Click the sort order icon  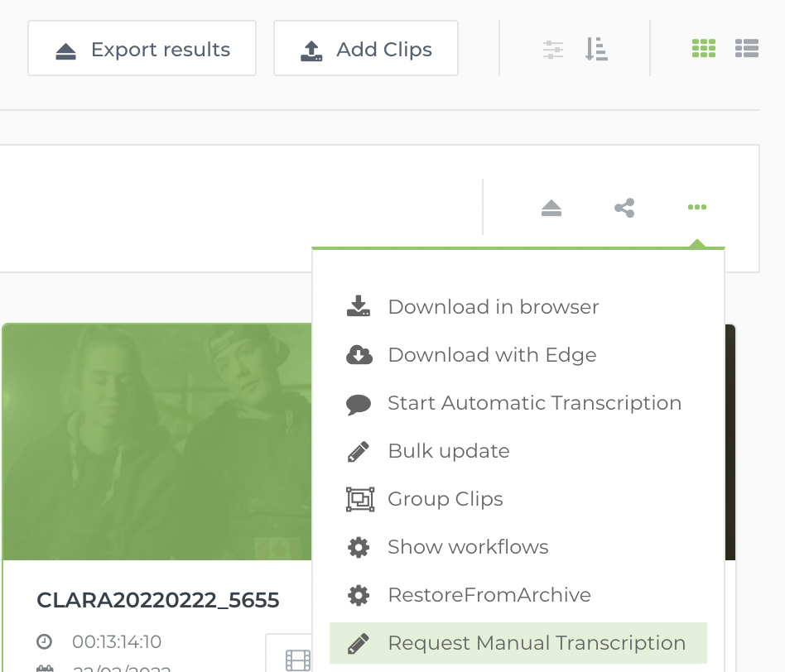pyautogui.click(x=596, y=49)
